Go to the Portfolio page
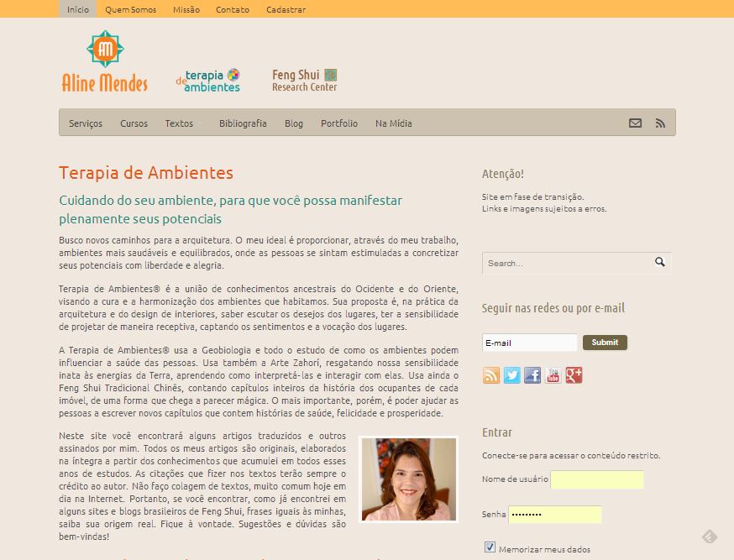Image resolution: width=734 pixels, height=560 pixels. [339, 123]
